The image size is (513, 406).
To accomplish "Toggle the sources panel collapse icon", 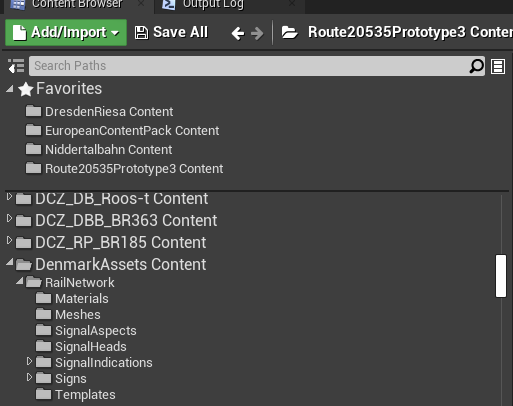I will [x=16, y=66].
